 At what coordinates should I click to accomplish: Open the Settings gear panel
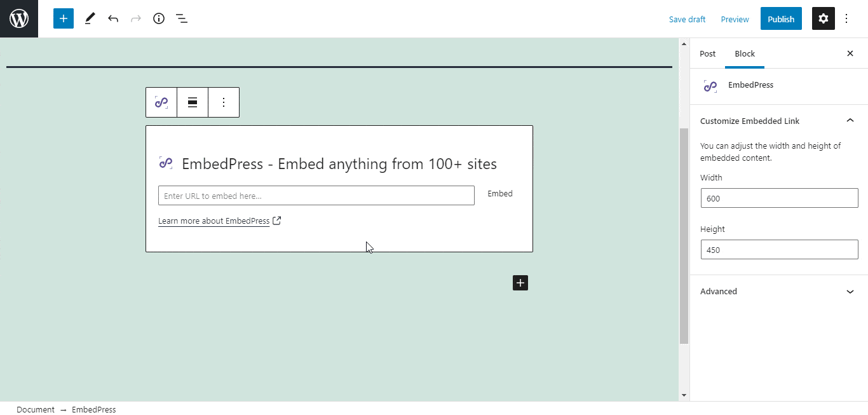[x=823, y=18]
